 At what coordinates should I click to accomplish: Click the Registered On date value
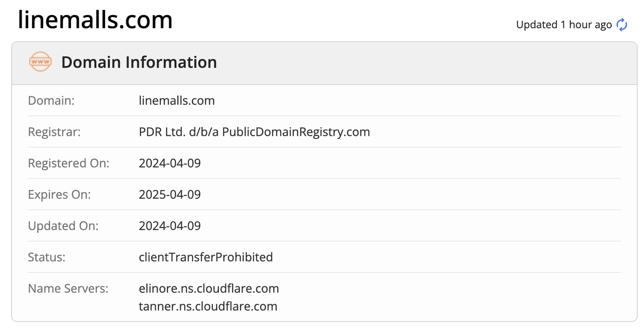click(170, 163)
